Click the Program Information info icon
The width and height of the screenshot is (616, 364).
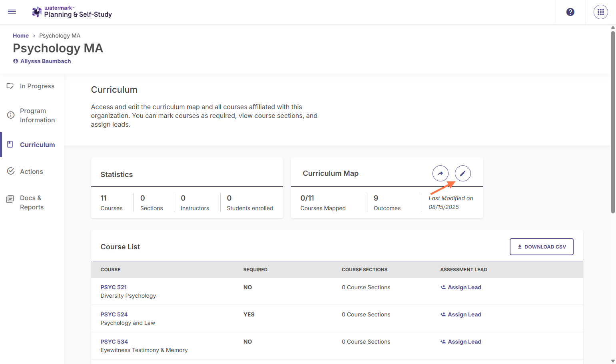pos(11,115)
